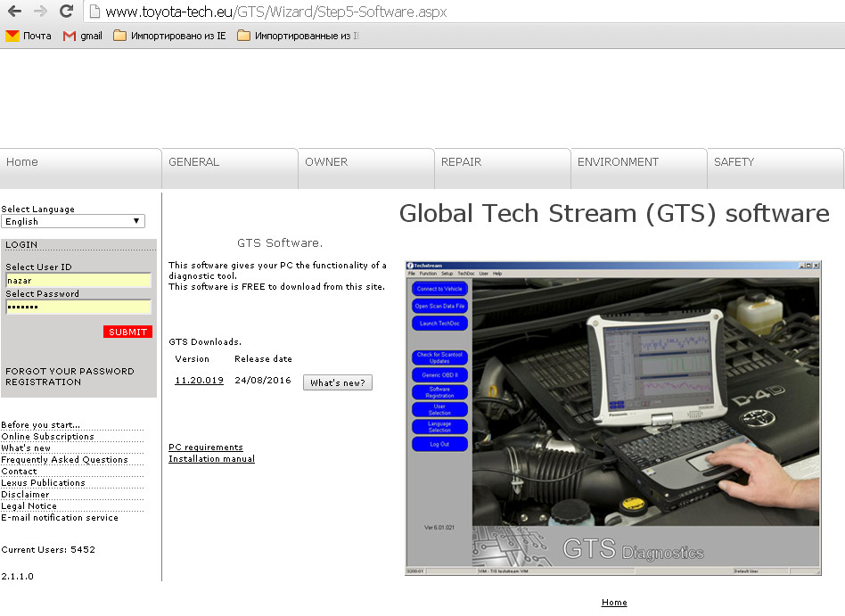Select the ENVIRONMENT tab

tap(618, 162)
